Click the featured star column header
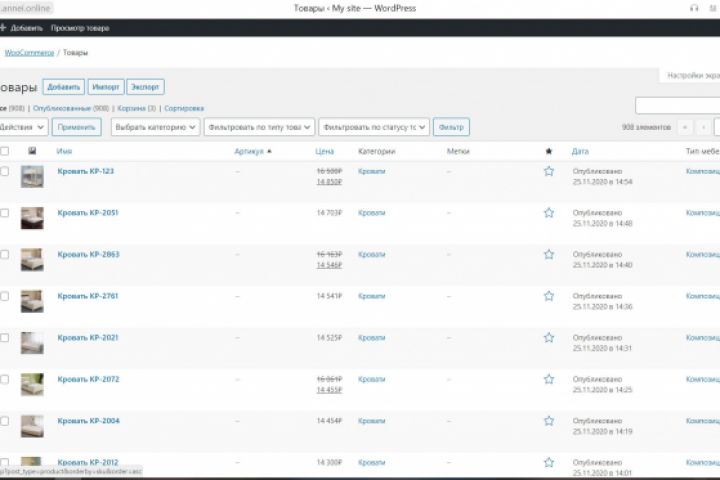 click(549, 151)
